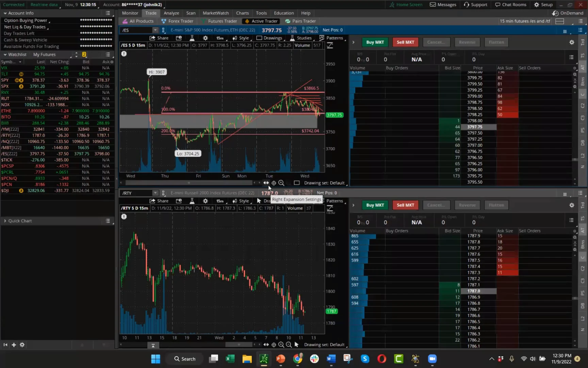Image resolution: width=588 pixels, height=368 pixels.
Task: Switch to the Monitor tab
Action: pos(130,13)
